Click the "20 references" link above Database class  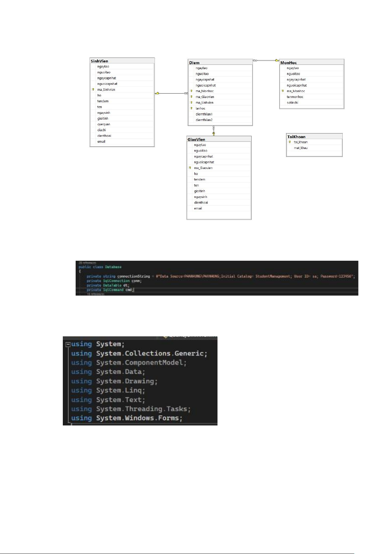point(87,263)
